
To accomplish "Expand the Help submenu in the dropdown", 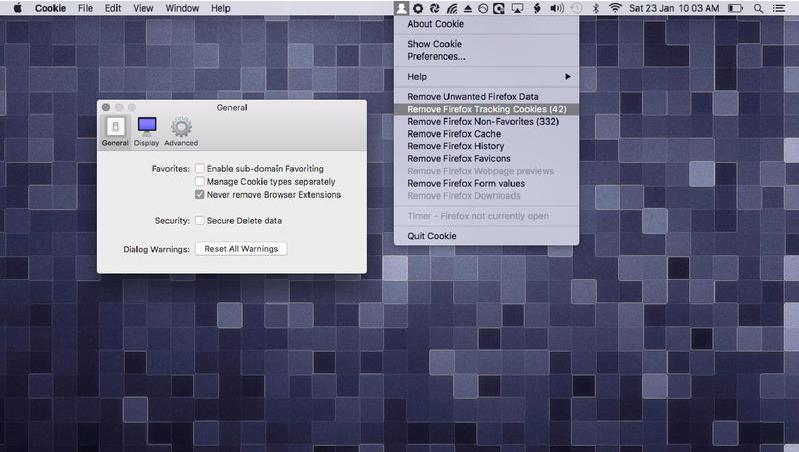I will [486, 77].
